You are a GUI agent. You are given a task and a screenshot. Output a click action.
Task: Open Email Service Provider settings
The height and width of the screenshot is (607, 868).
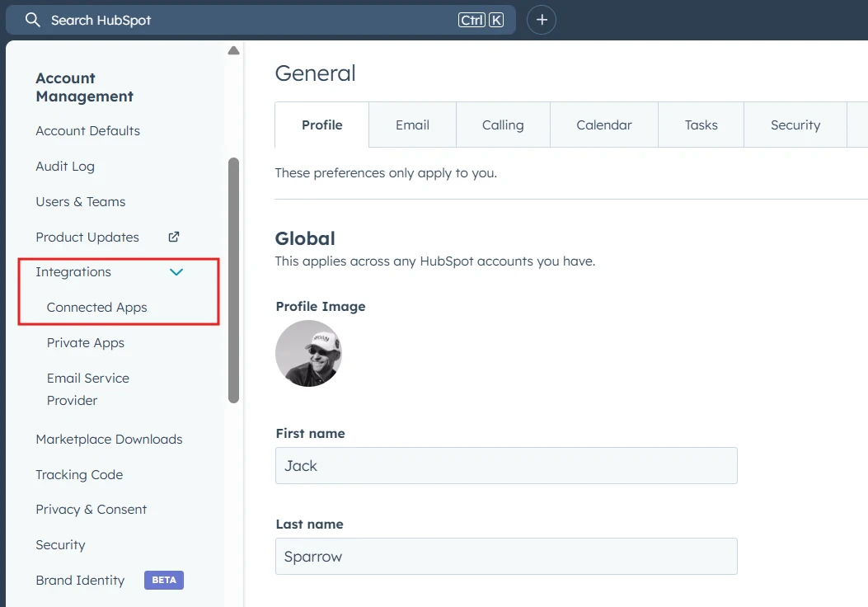88,389
